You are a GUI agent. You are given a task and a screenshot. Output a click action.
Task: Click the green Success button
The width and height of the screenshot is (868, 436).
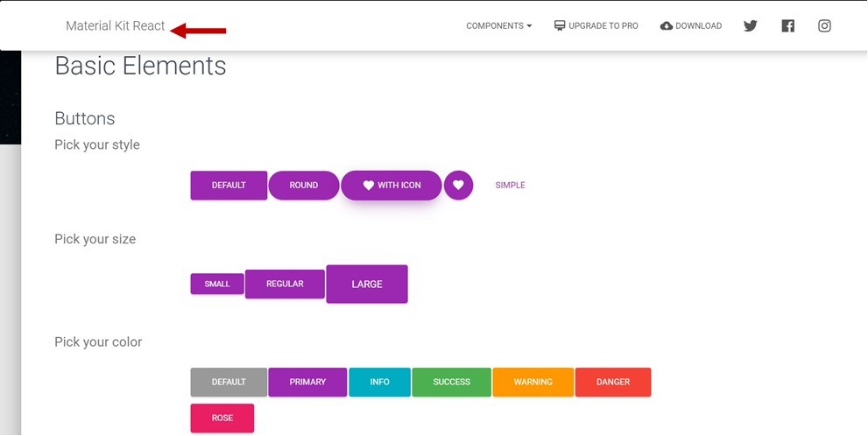(452, 383)
